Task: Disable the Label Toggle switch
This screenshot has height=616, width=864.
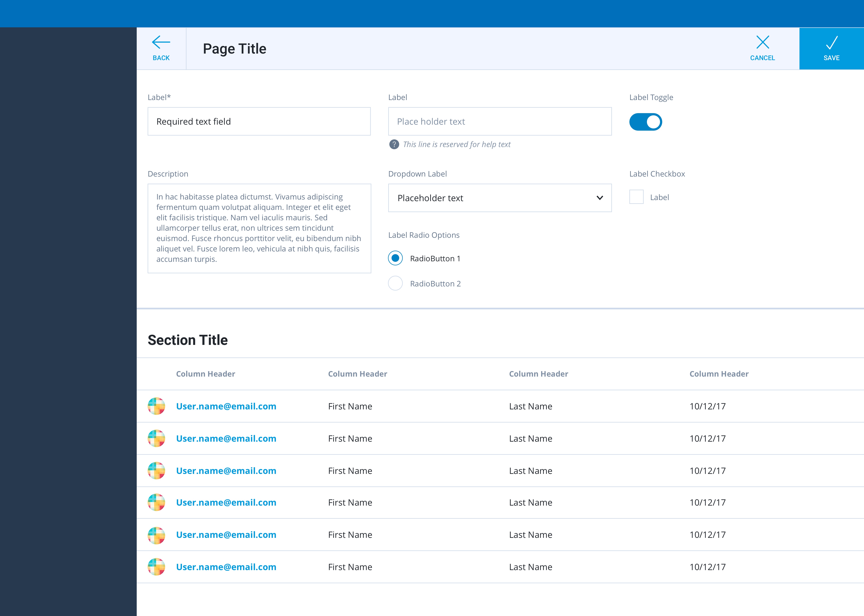Action: click(645, 121)
